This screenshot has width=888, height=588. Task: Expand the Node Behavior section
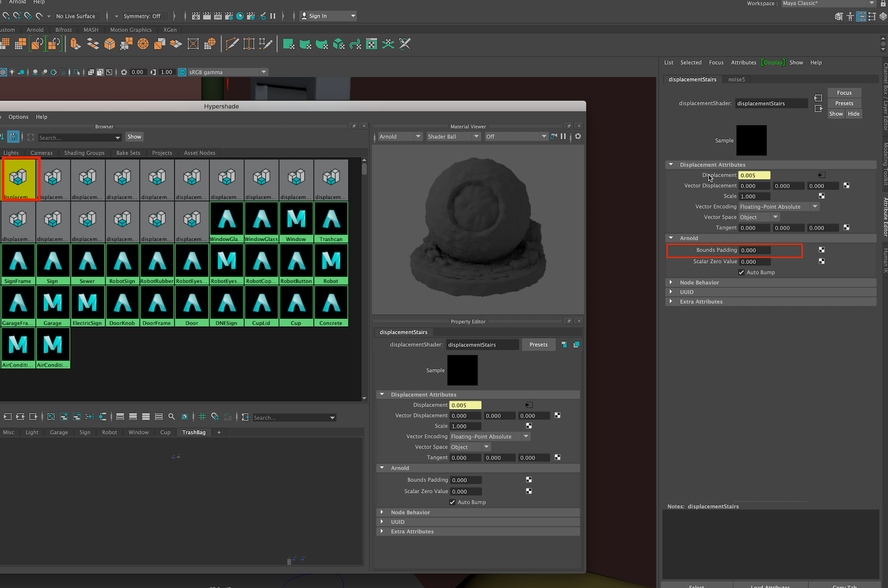pos(699,283)
